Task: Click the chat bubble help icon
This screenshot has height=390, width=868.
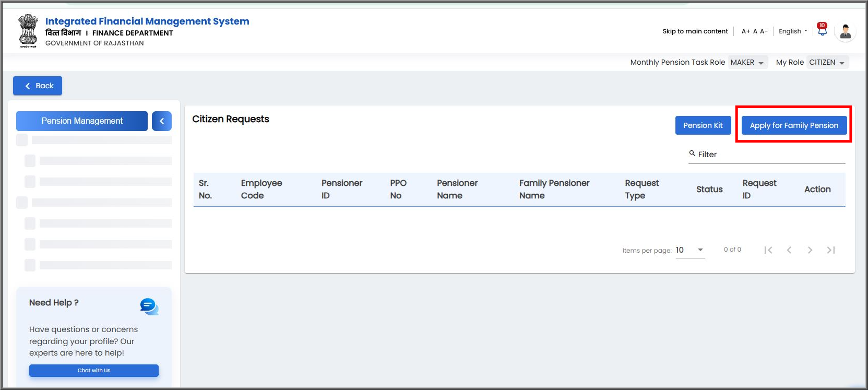Action: point(149,306)
